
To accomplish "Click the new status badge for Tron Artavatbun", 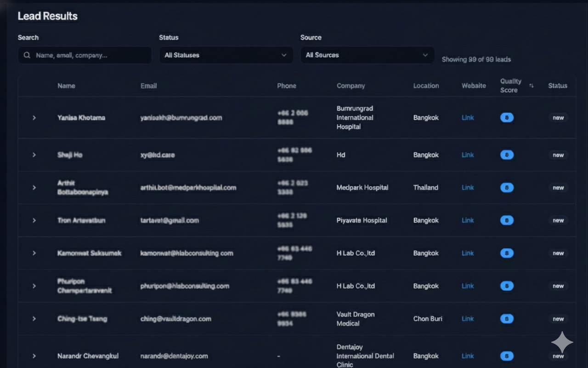I will [558, 220].
